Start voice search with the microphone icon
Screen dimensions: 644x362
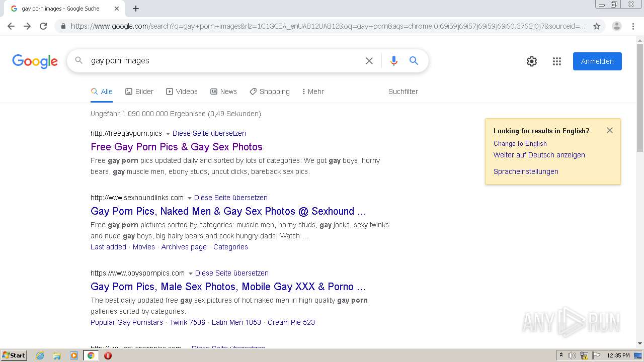[x=394, y=61]
